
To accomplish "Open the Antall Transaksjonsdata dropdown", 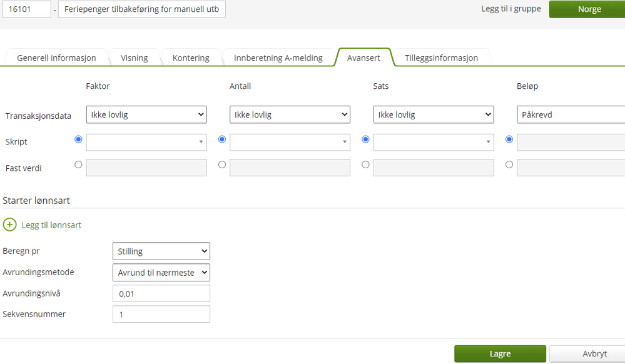I will (x=290, y=115).
